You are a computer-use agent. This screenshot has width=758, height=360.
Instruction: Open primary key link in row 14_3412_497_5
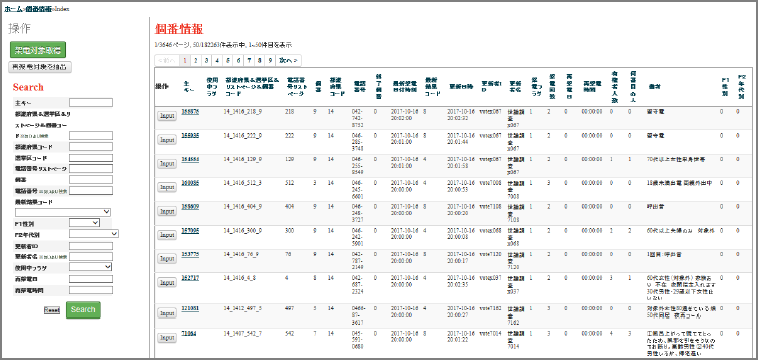[x=190, y=309]
